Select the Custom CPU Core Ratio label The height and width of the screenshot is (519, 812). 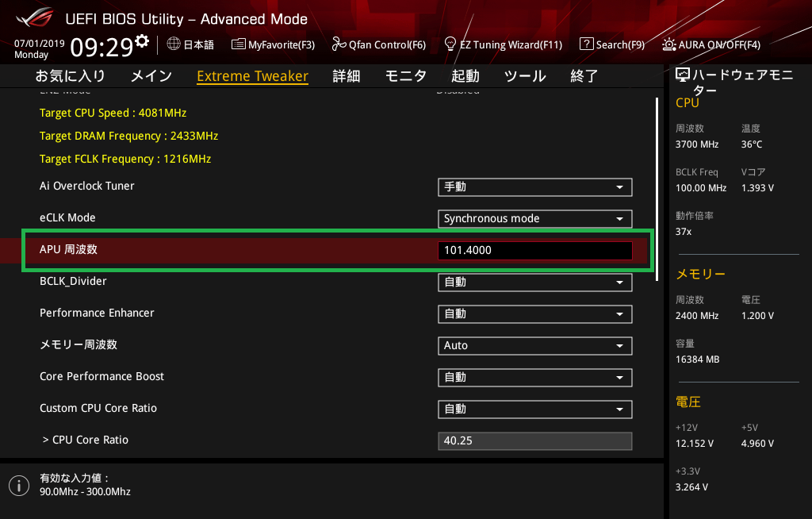click(98, 408)
